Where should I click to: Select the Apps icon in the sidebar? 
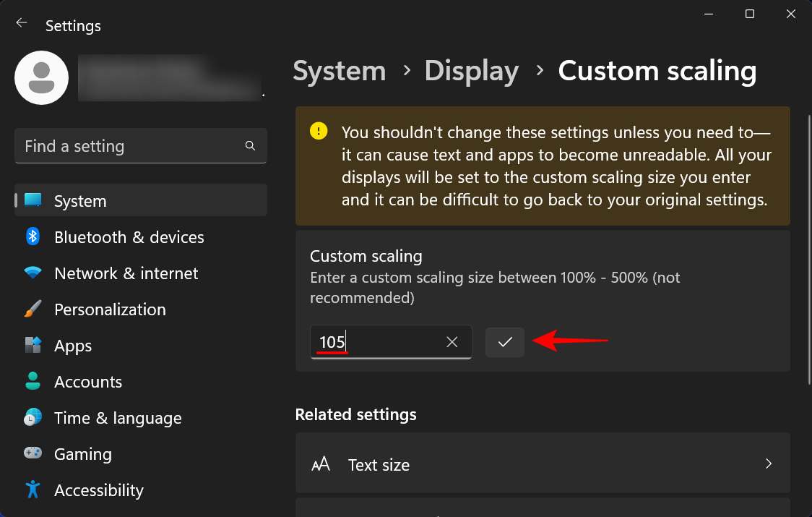point(32,345)
